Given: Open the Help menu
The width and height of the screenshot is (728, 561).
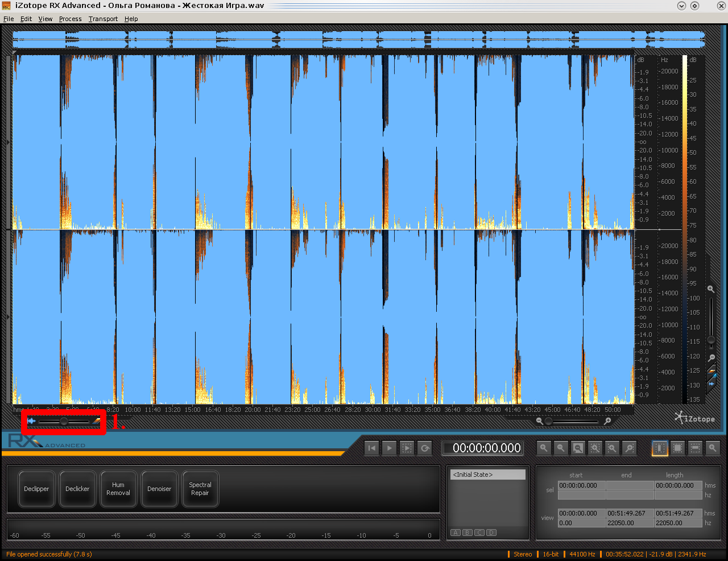Looking at the screenshot, I should pyautogui.click(x=131, y=19).
